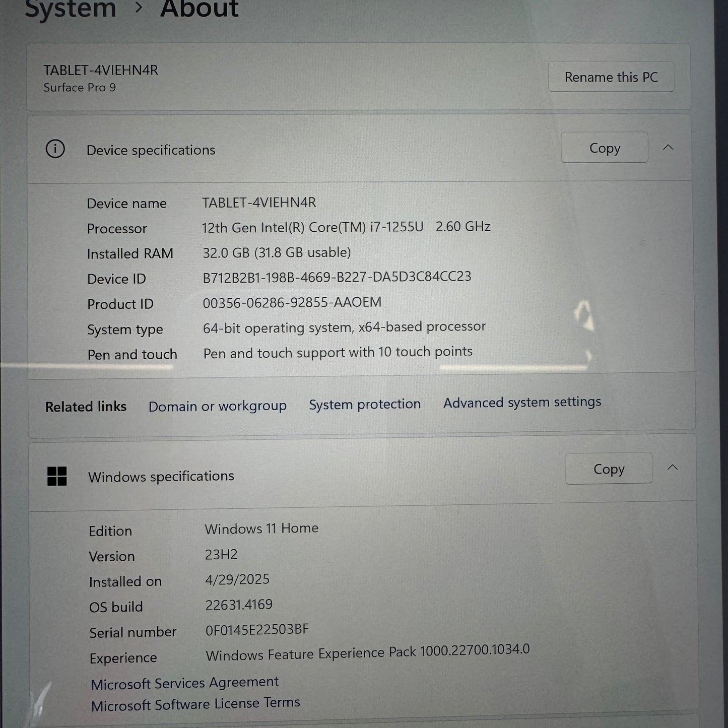Click the Serial number label
The image size is (728, 728).
[133, 632]
